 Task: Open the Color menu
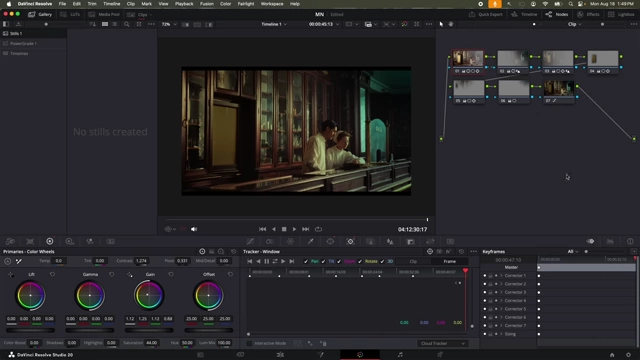(225, 4)
